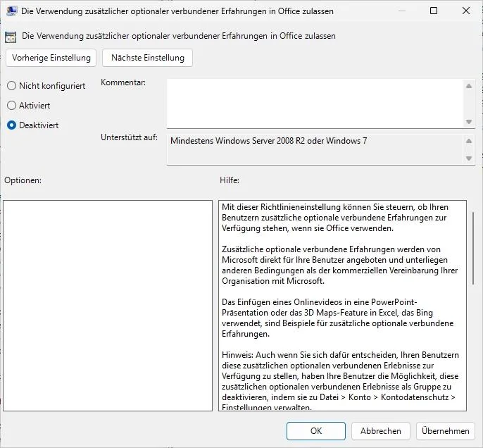483x448 pixels.
Task: Select the 'Aktiviert' radio button
Action: pos(11,106)
